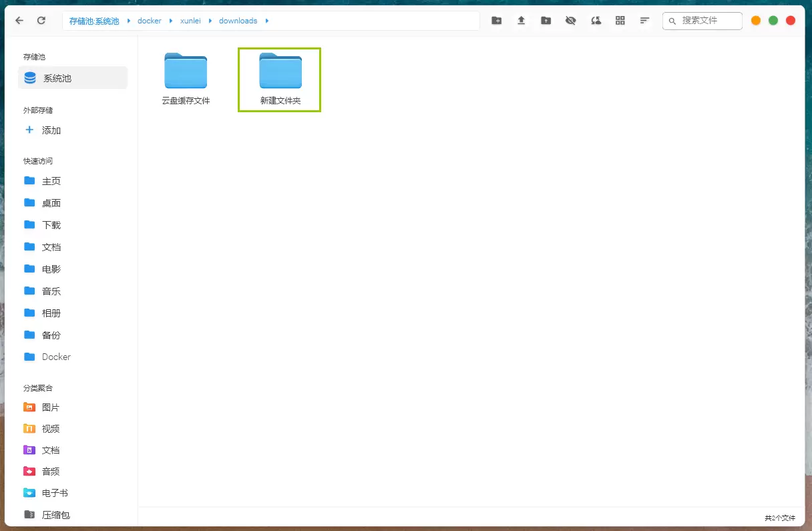Select the 云盘缓存文件 folder
Image resolution: width=812 pixels, height=531 pixels.
point(186,78)
